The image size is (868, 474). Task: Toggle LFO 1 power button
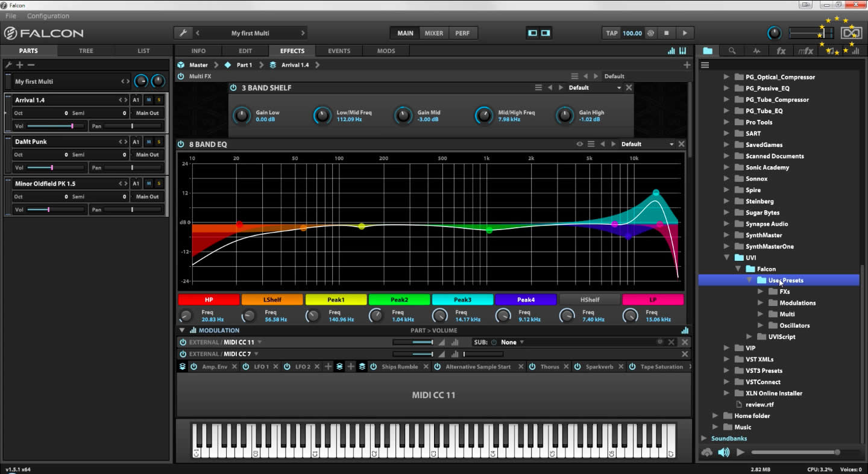tap(245, 367)
